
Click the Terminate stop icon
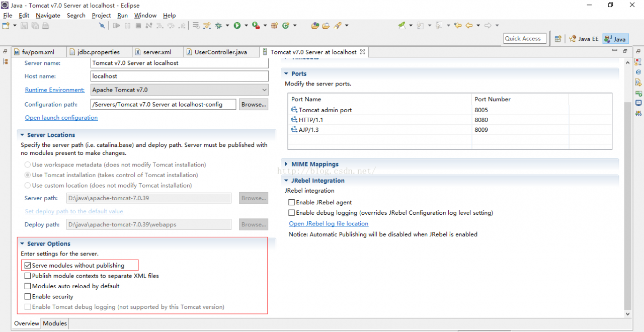tap(138, 25)
